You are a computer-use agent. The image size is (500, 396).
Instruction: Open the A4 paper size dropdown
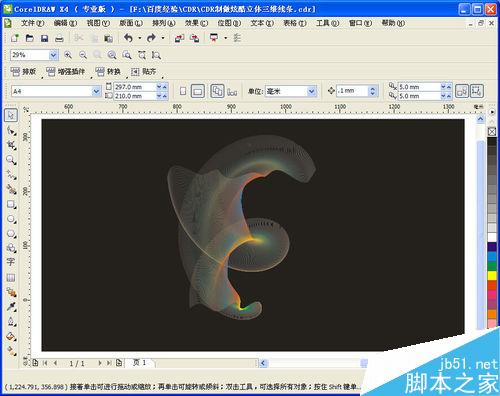click(x=96, y=91)
